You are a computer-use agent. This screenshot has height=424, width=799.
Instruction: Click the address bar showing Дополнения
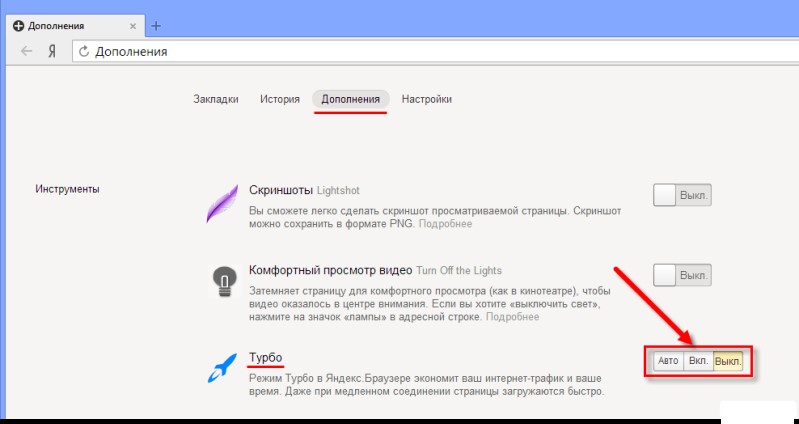coord(436,51)
